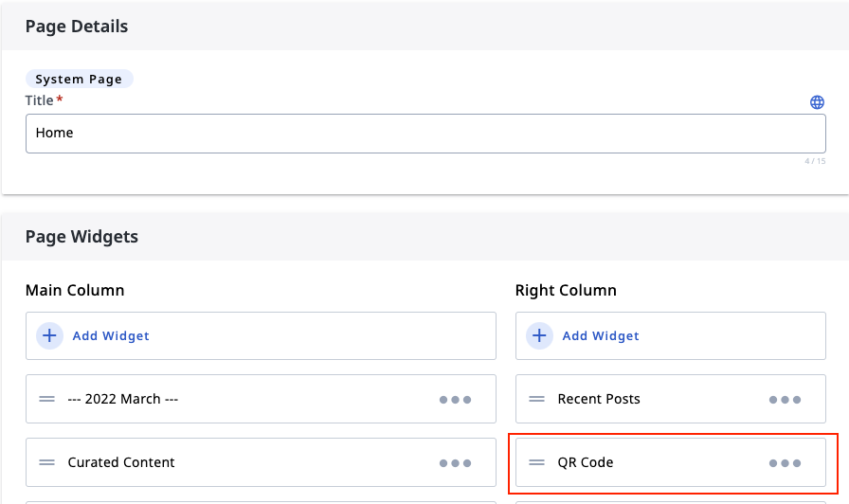The image size is (849, 504).
Task: Open the globe translation icon beside Title
Action: (x=817, y=101)
